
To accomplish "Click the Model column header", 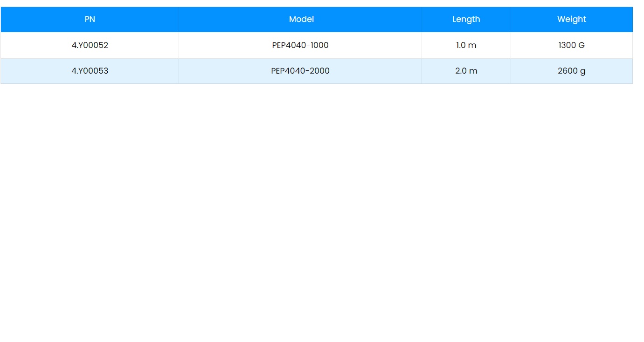I will point(301,19).
